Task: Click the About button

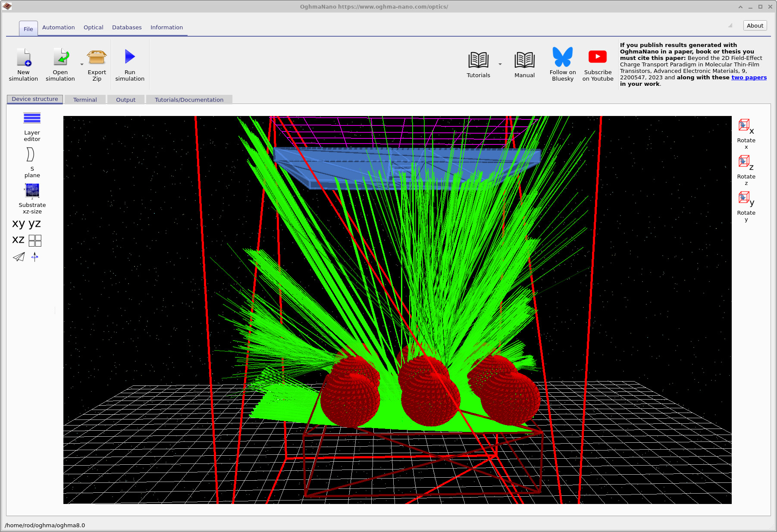Action: point(755,25)
